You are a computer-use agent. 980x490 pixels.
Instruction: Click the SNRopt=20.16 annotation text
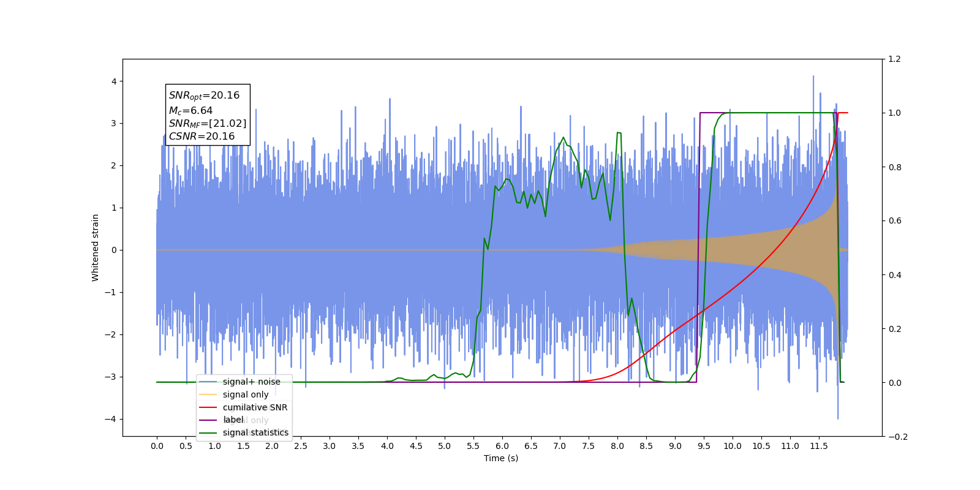pyautogui.click(x=204, y=96)
